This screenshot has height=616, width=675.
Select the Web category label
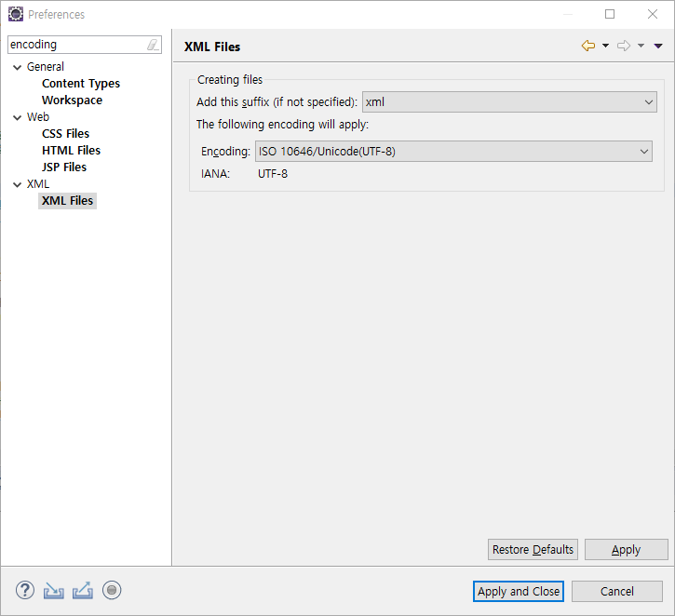click(38, 117)
